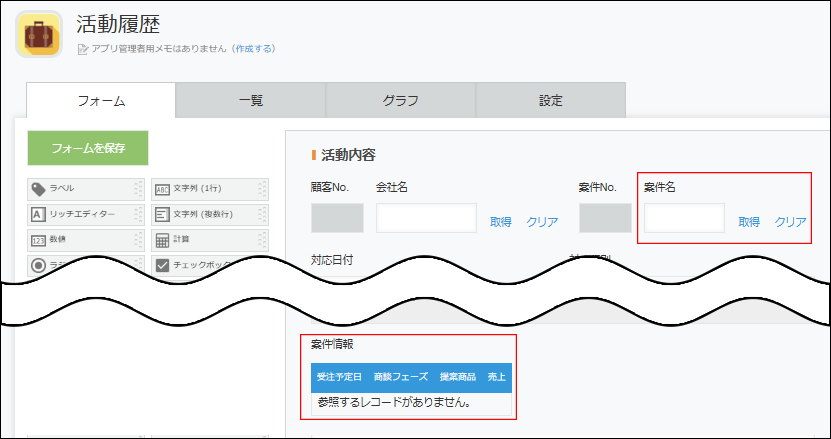The height and width of the screenshot is (439, 831).
Task: Select the 数値 field icon
Action: point(38,240)
